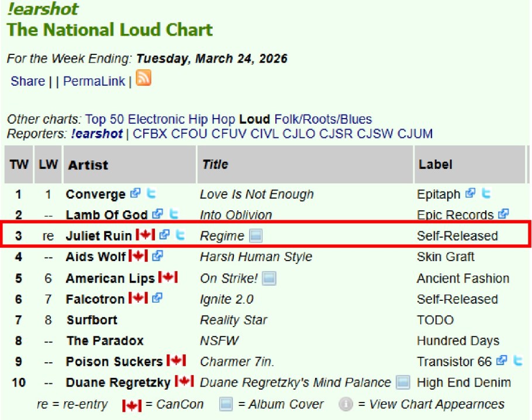Open Epitaph label's external link icon
The width and height of the screenshot is (532, 420).
(471, 193)
